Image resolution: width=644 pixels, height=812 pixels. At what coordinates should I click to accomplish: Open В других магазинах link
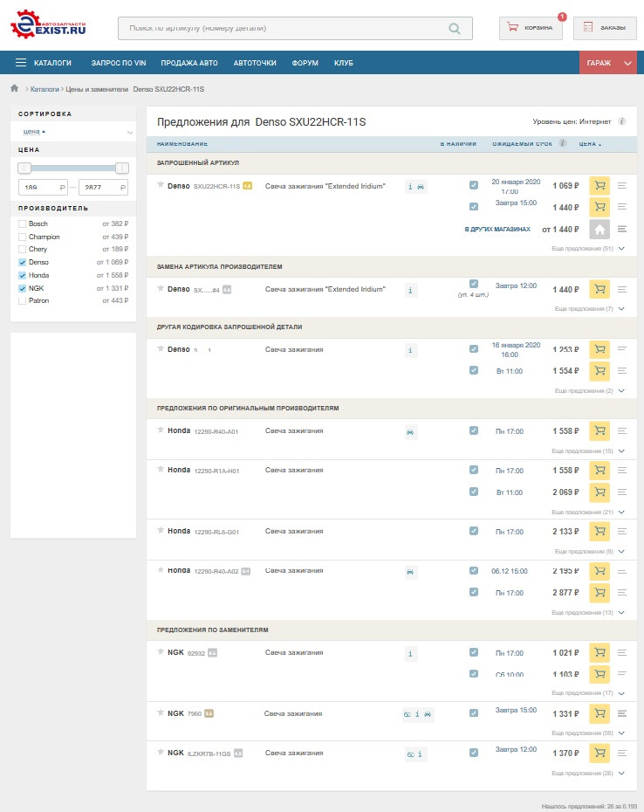[497, 230]
